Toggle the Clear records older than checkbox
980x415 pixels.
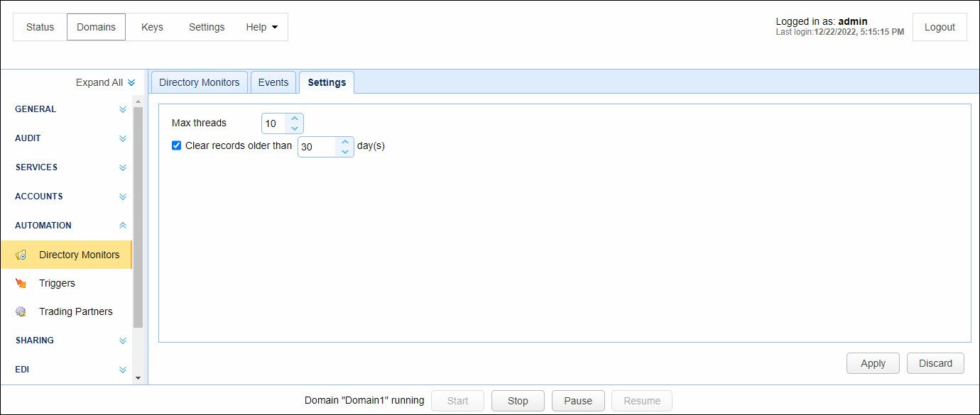coord(177,145)
